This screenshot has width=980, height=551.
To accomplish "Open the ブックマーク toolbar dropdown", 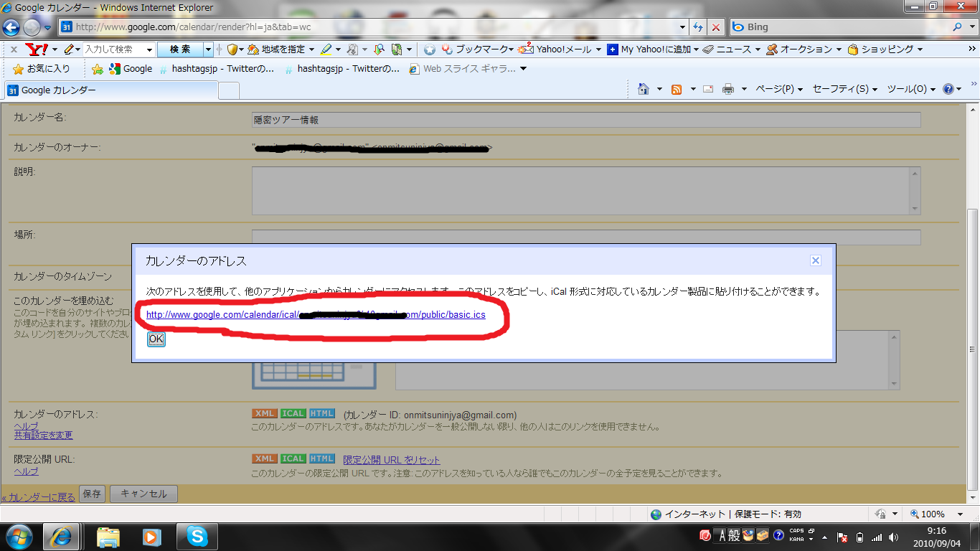I will pos(477,50).
